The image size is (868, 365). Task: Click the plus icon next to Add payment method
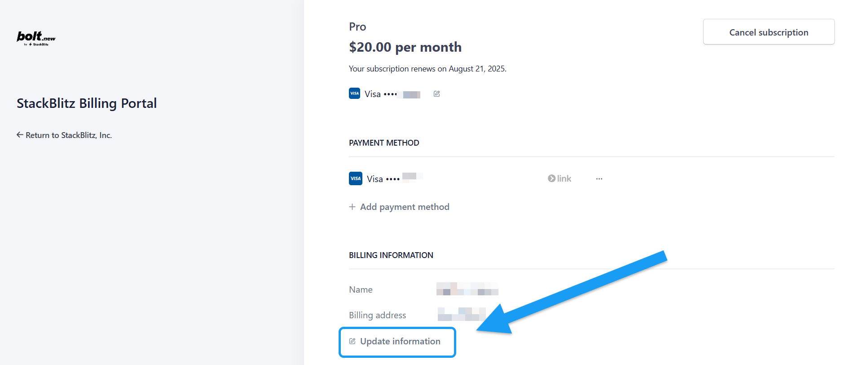(x=352, y=207)
